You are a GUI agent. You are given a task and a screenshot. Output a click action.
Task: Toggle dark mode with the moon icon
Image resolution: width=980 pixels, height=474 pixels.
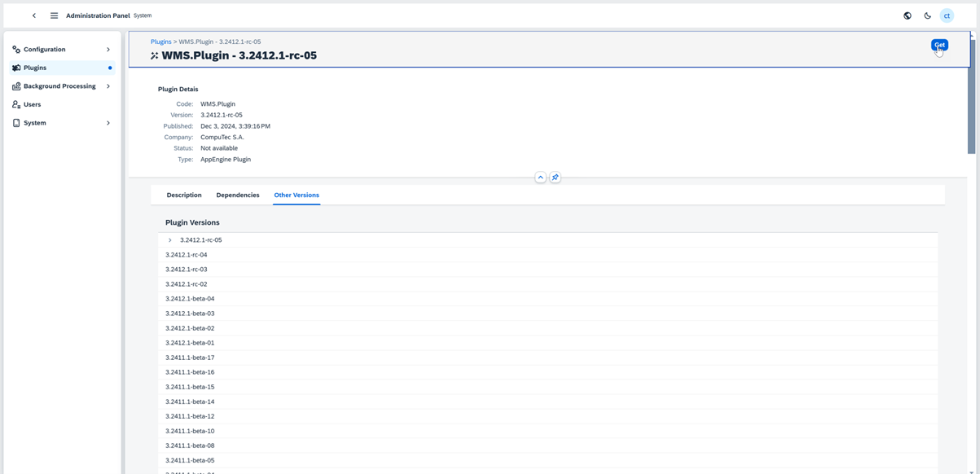coord(927,15)
